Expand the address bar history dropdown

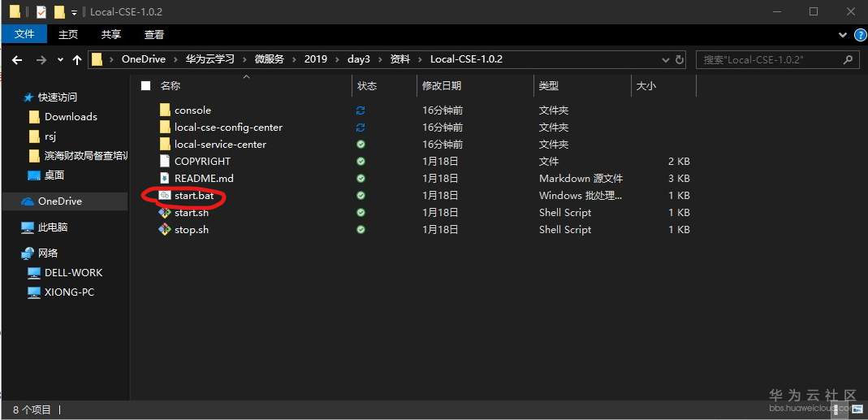pyautogui.click(x=665, y=60)
